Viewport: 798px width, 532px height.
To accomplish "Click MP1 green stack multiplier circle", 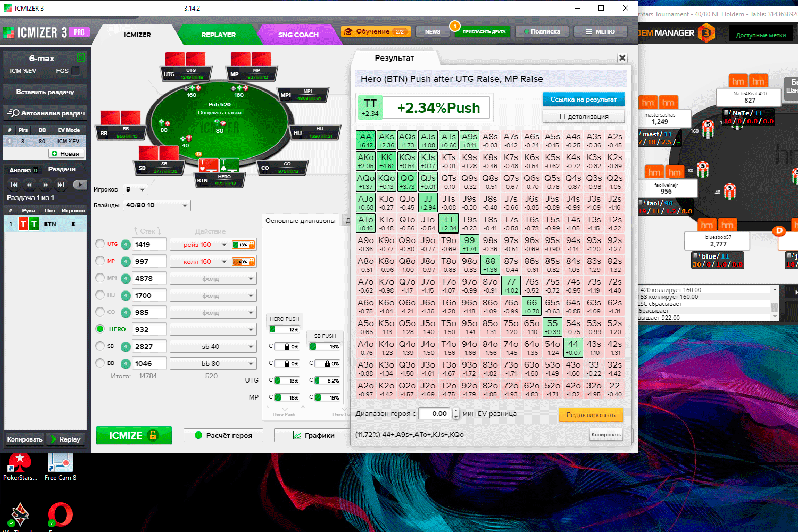I will click(x=126, y=279).
